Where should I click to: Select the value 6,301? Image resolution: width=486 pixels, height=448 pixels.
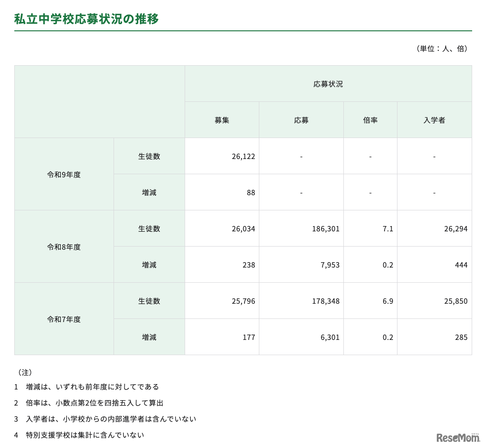pos(330,337)
